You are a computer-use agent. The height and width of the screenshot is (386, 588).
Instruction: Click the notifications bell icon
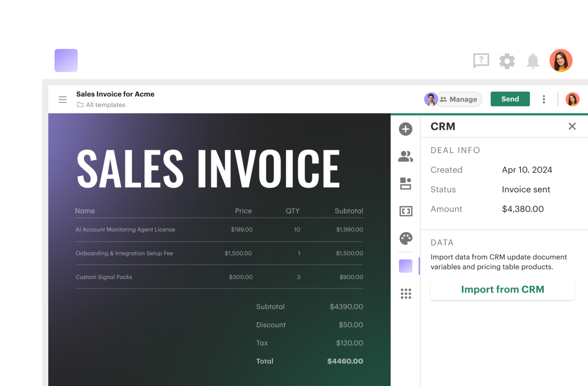(x=533, y=61)
